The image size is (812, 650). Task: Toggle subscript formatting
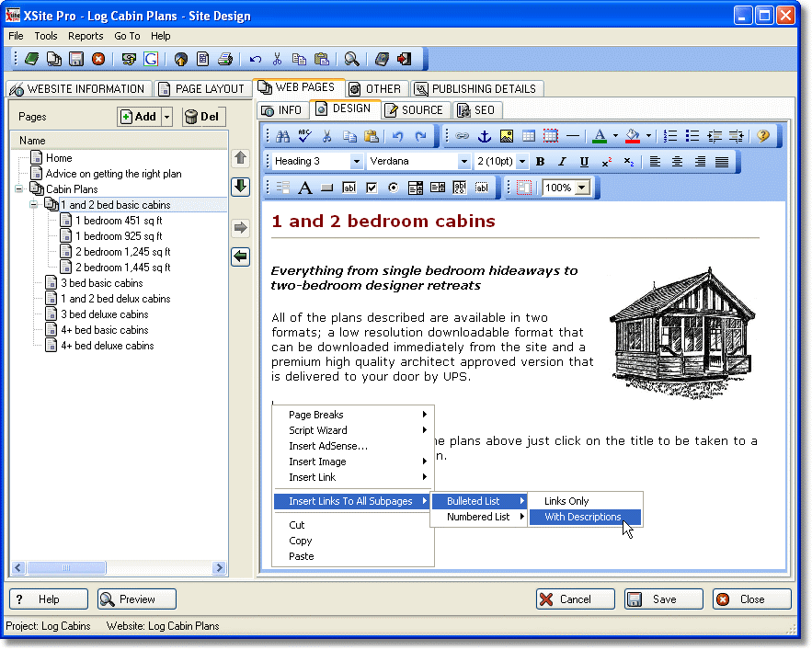[629, 162]
